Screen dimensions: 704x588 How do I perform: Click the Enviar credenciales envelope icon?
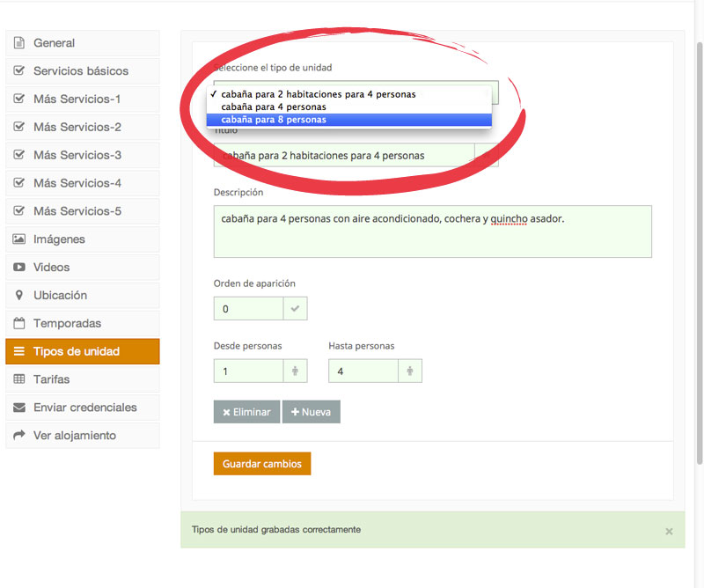point(18,408)
